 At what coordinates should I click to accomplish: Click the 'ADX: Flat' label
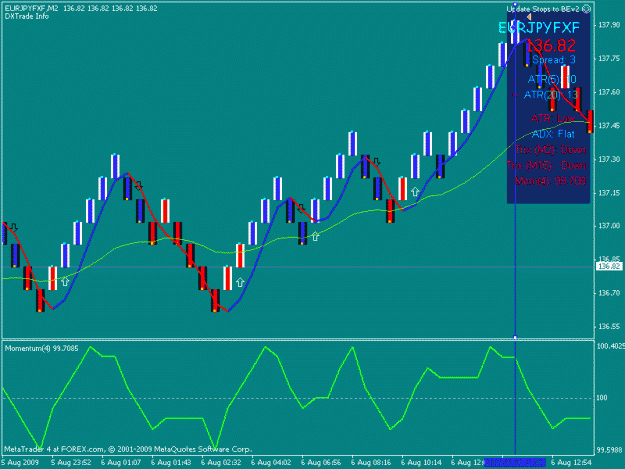(553, 134)
